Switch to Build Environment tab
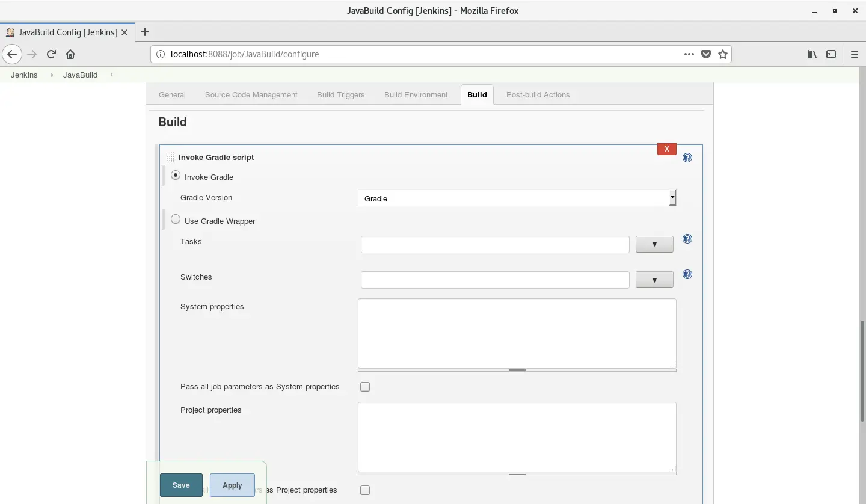Screen dimensions: 866x504 tap(416, 95)
